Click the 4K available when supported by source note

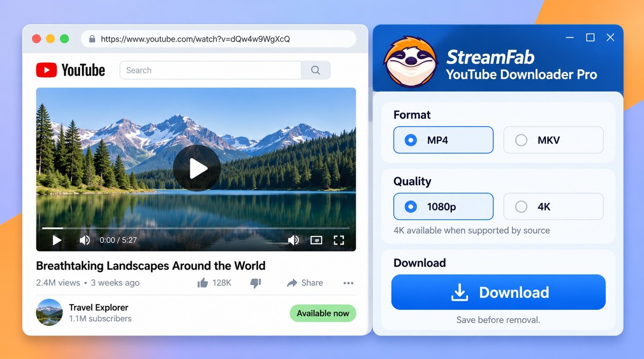472,230
